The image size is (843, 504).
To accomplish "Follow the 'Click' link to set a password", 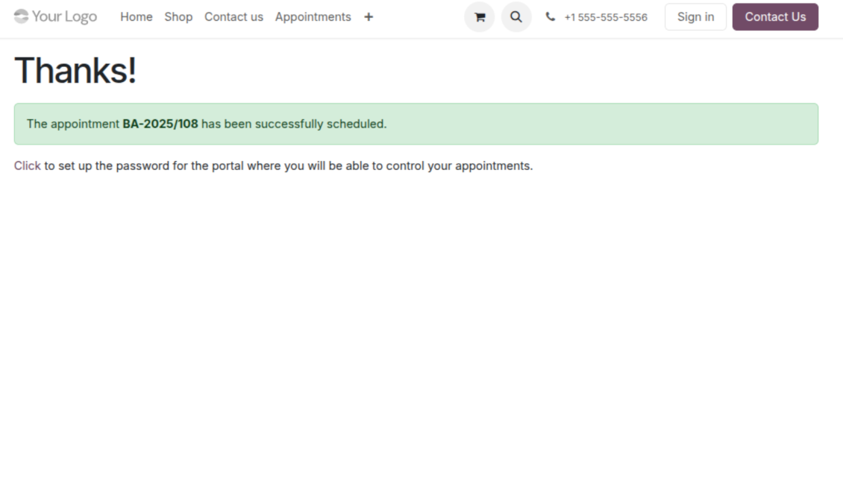I will [x=27, y=166].
